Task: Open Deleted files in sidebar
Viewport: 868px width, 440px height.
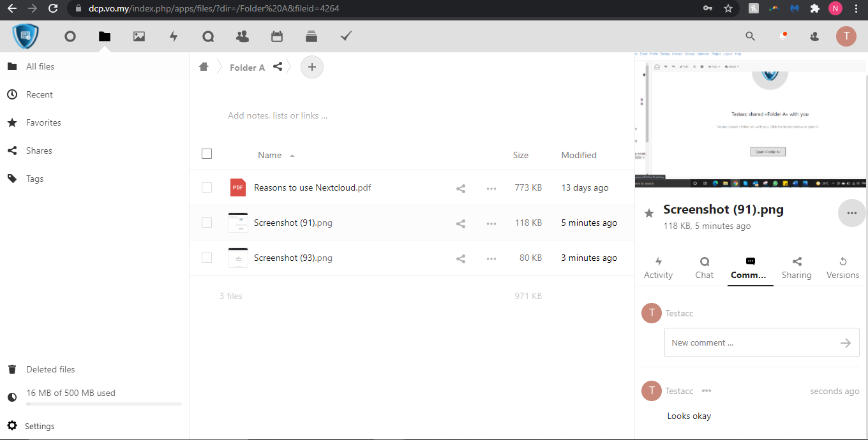Action: point(50,369)
